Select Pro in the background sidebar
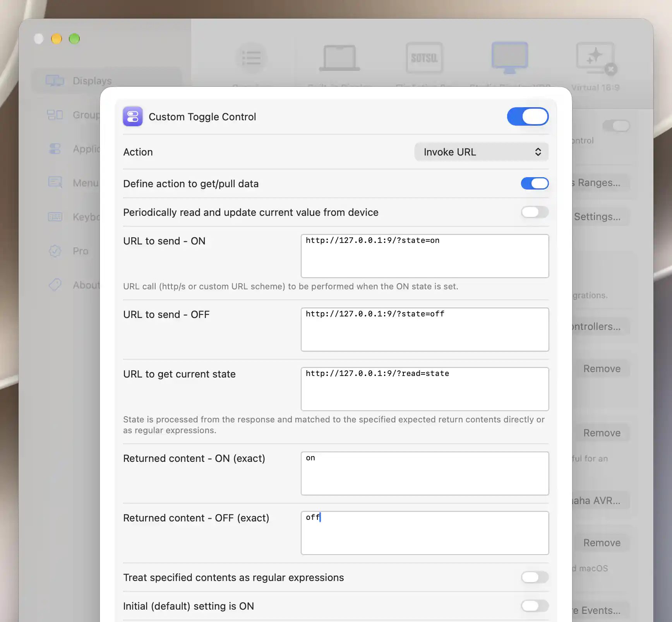Screen dimensions: 672x622 (81, 251)
